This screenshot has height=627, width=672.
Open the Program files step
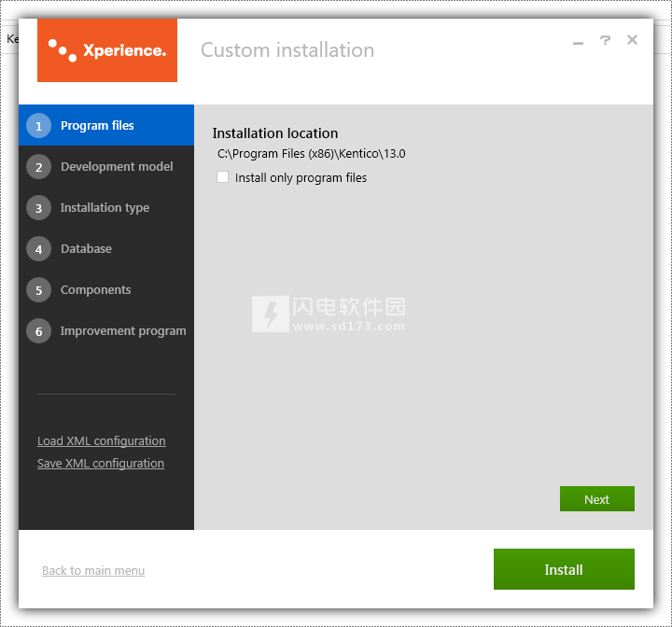(x=106, y=125)
